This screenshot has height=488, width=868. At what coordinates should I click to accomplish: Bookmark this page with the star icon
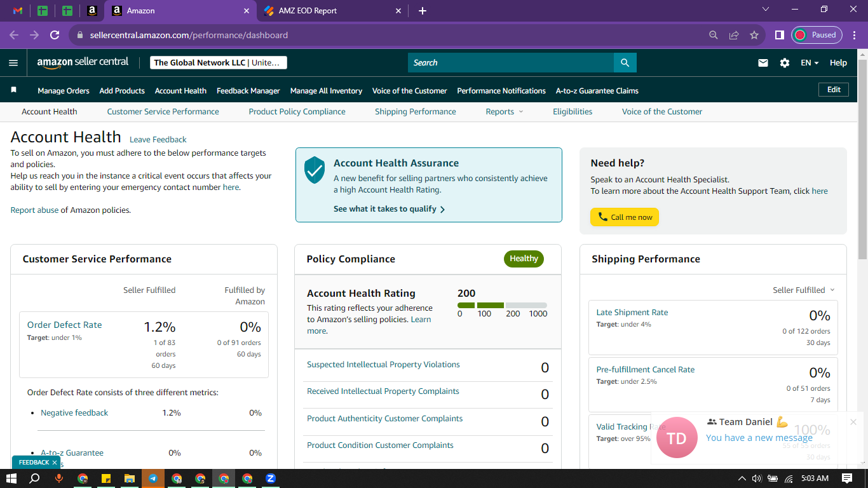[754, 35]
